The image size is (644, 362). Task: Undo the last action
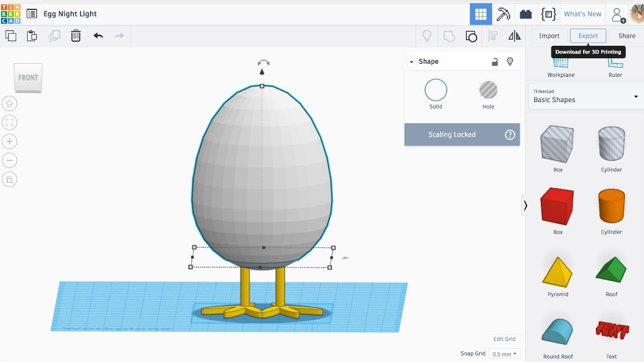tap(98, 36)
